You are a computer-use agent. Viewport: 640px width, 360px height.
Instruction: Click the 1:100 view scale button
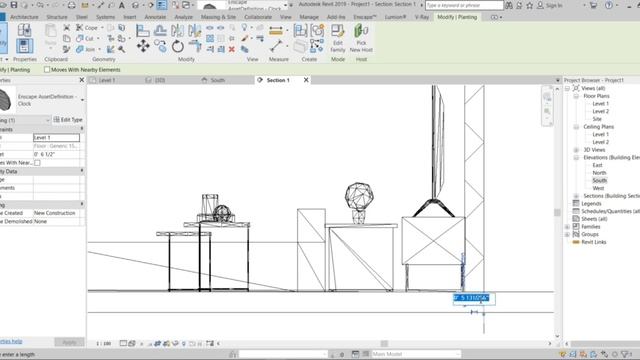pos(103,344)
